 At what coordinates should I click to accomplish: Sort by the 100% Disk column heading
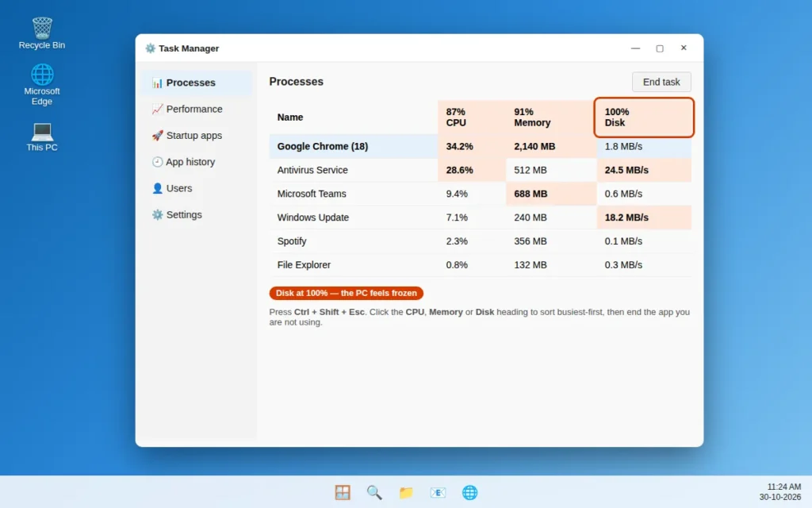click(644, 117)
